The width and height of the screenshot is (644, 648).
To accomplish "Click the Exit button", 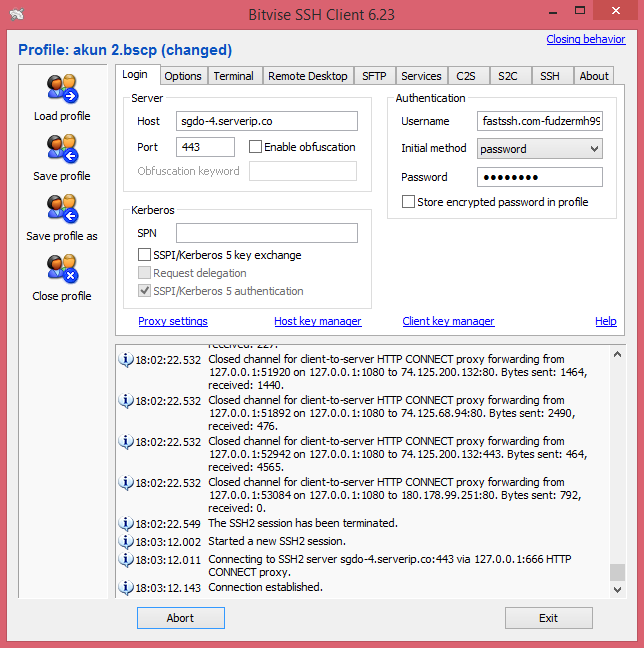I will point(549,618).
